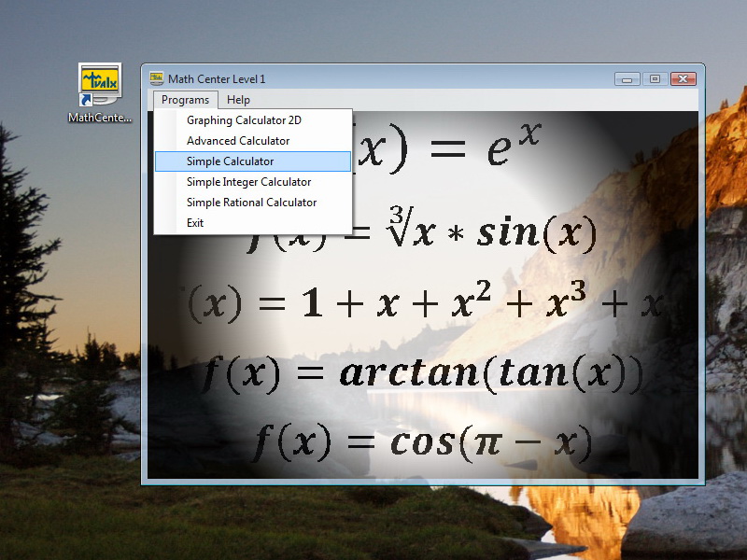Close the Math Center Level 1 window
The image size is (747, 560).
(x=684, y=79)
